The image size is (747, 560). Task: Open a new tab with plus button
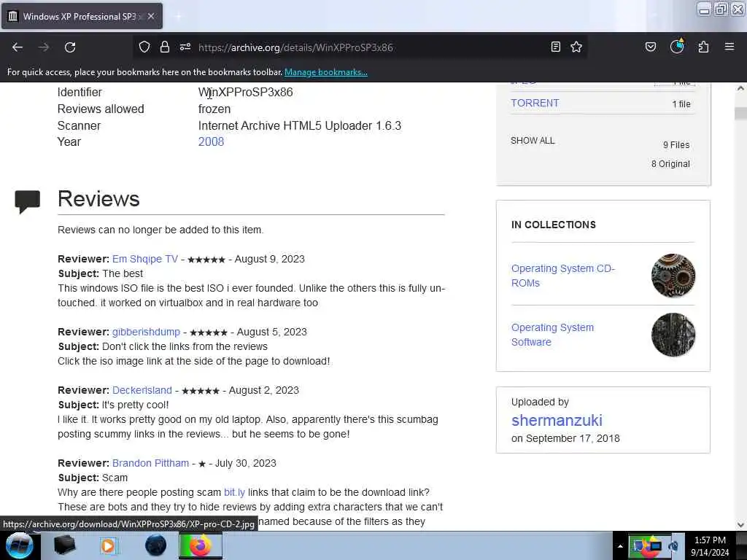click(x=179, y=16)
